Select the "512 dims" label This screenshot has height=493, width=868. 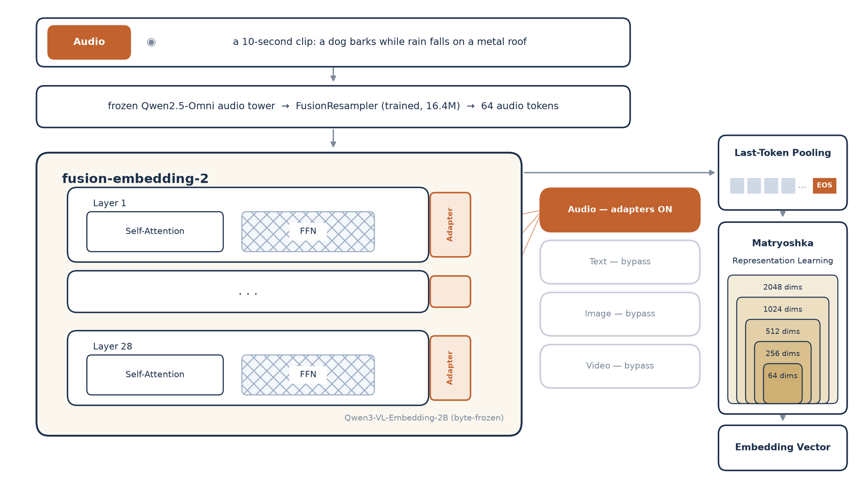782,331
